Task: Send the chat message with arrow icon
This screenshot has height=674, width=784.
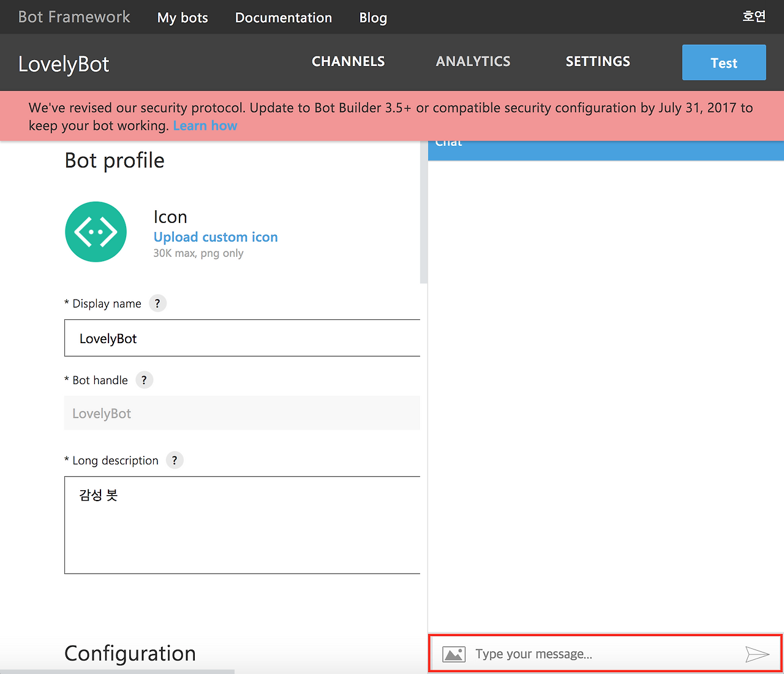Action: (x=757, y=654)
